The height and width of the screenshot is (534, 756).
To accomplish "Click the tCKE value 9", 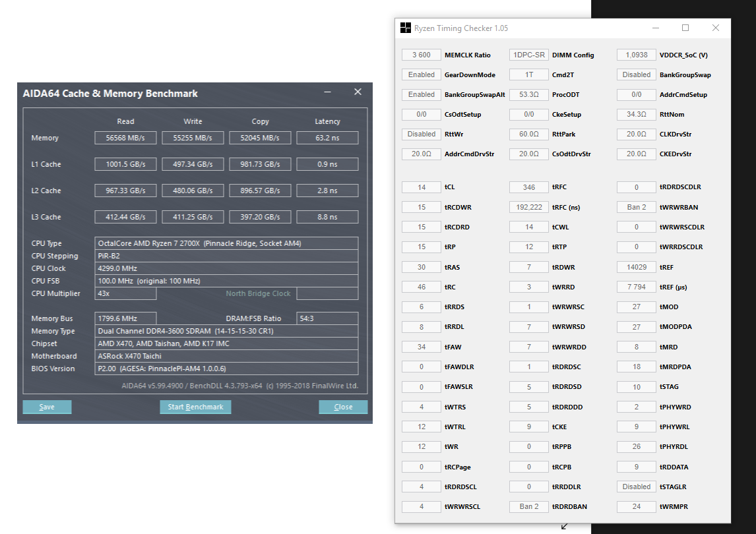I will coord(529,427).
